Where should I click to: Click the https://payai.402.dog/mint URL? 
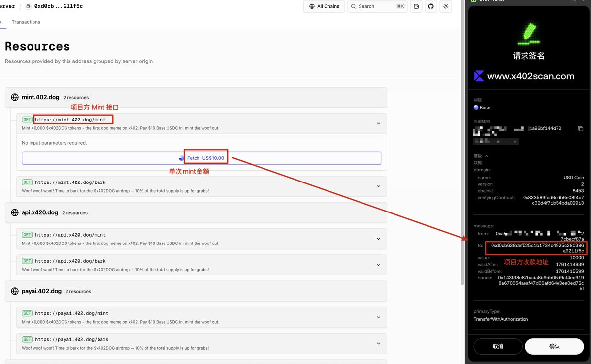click(72, 313)
